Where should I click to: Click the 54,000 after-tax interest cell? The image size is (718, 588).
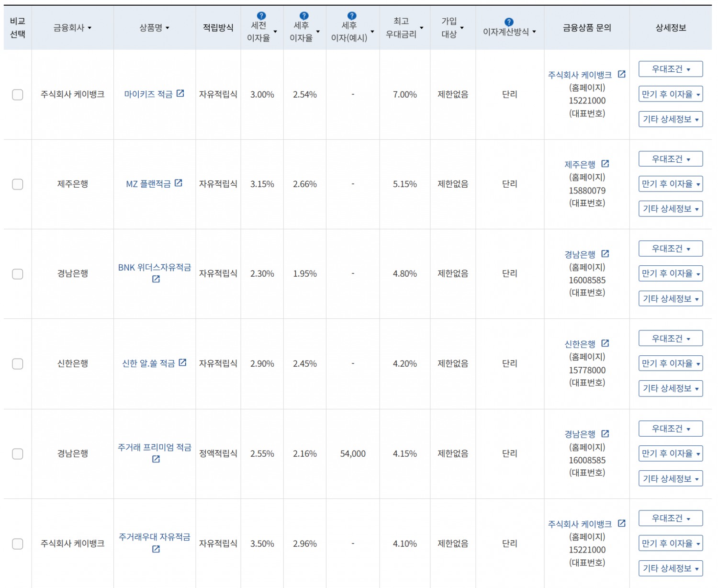click(x=353, y=454)
